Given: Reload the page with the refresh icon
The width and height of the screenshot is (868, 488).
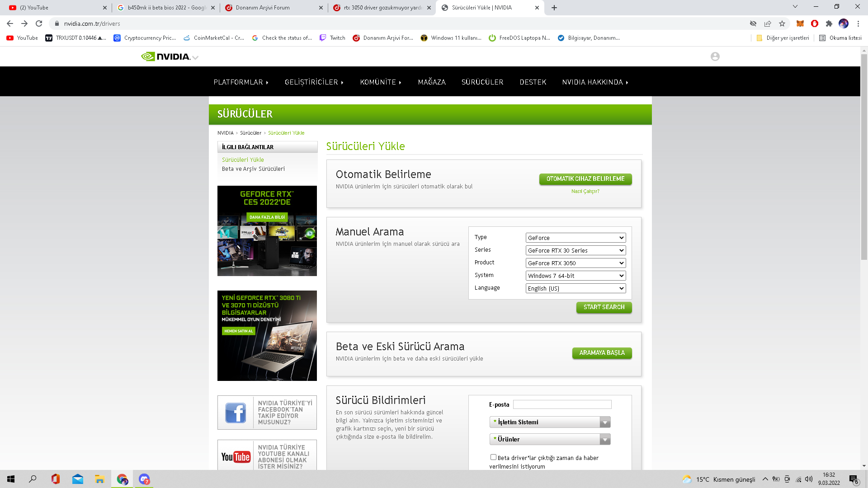Looking at the screenshot, I should [39, 23].
